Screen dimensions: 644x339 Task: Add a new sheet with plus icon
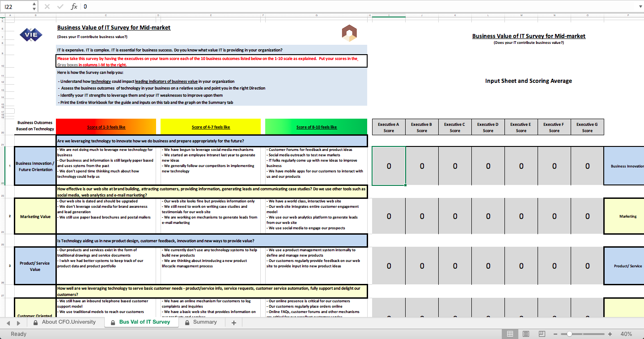(x=233, y=322)
